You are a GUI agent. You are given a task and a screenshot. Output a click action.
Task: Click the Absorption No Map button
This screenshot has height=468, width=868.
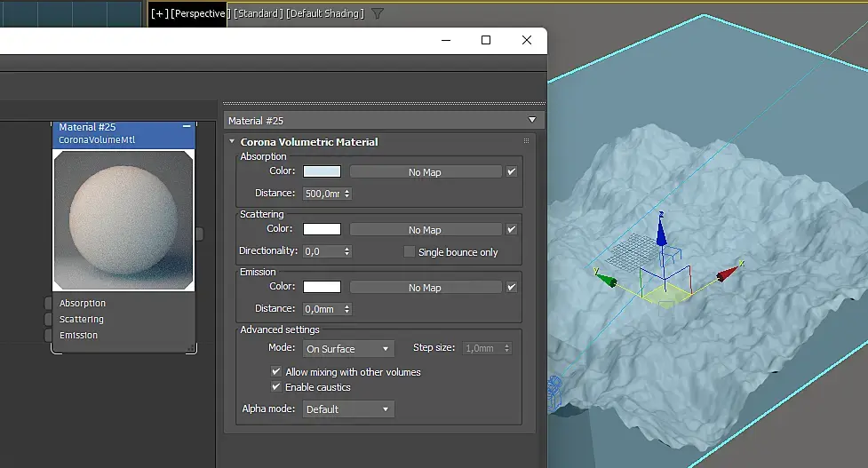425,172
